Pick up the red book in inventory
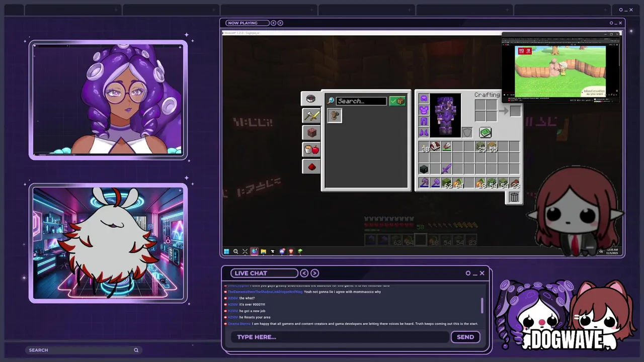Viewport: 644px width, 362px height. [435, 147]
